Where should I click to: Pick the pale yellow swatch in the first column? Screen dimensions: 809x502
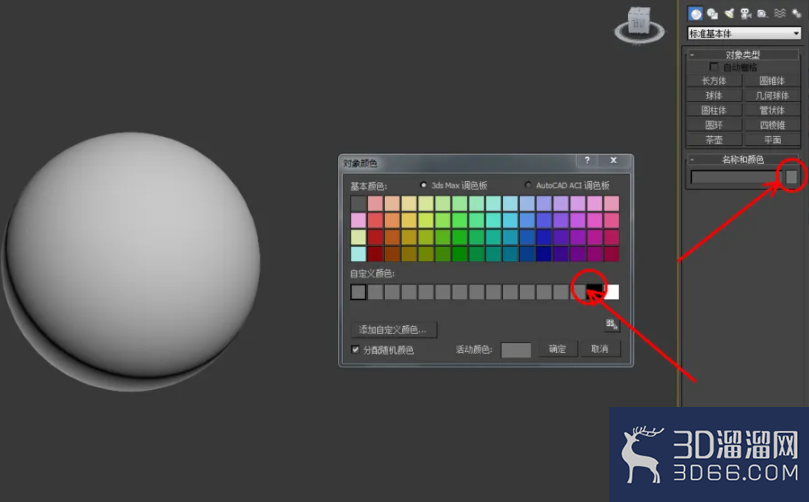tap(358, 237)
